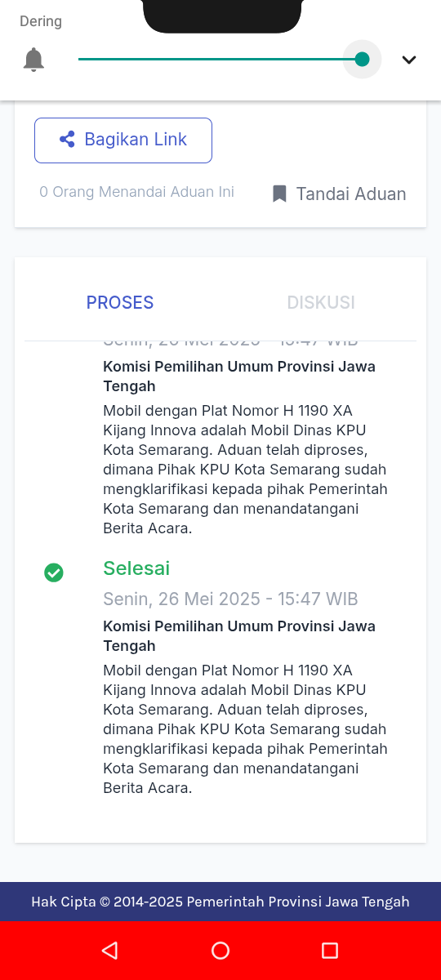Tap the first Komisi Pemilihan Umum Provinsi heading

pos(239,376)
